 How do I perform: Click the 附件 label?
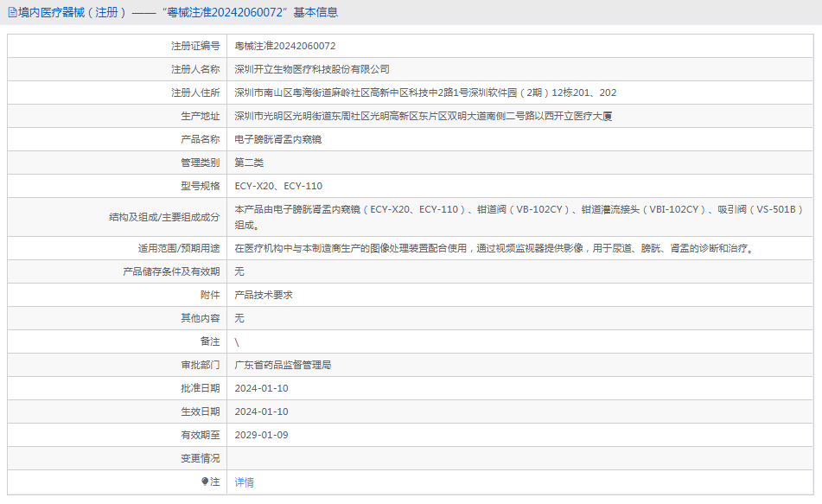[x=210, y=295]
